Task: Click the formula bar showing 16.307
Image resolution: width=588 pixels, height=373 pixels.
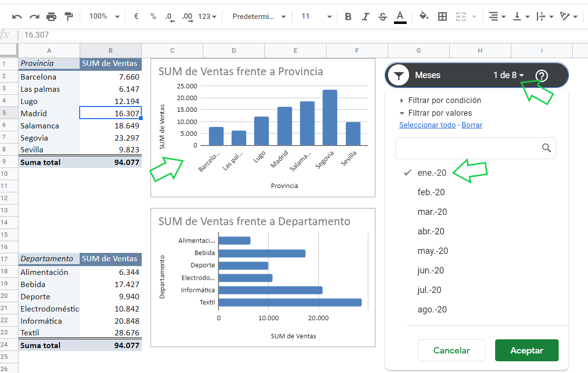Action: [x=303, y=35]
